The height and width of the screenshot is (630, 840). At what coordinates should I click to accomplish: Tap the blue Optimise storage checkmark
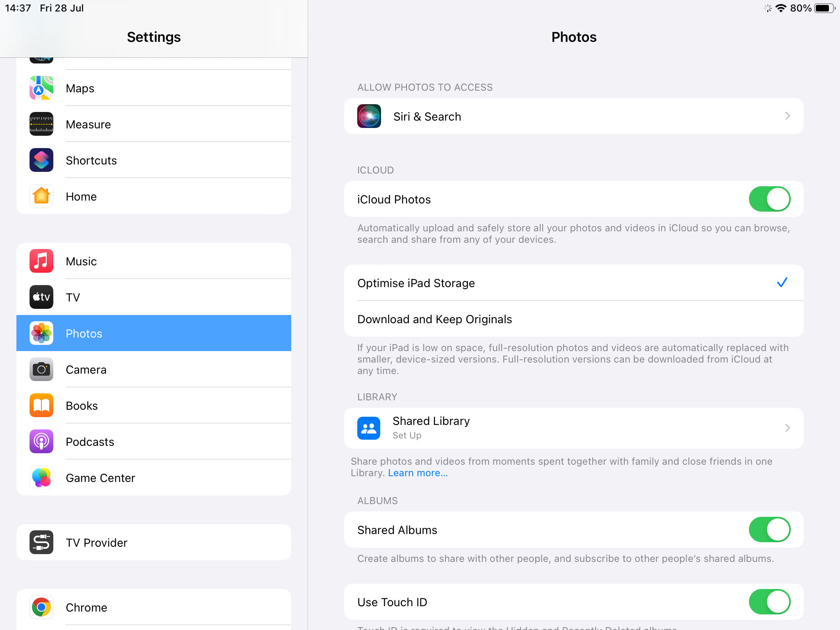coord(782,282)
